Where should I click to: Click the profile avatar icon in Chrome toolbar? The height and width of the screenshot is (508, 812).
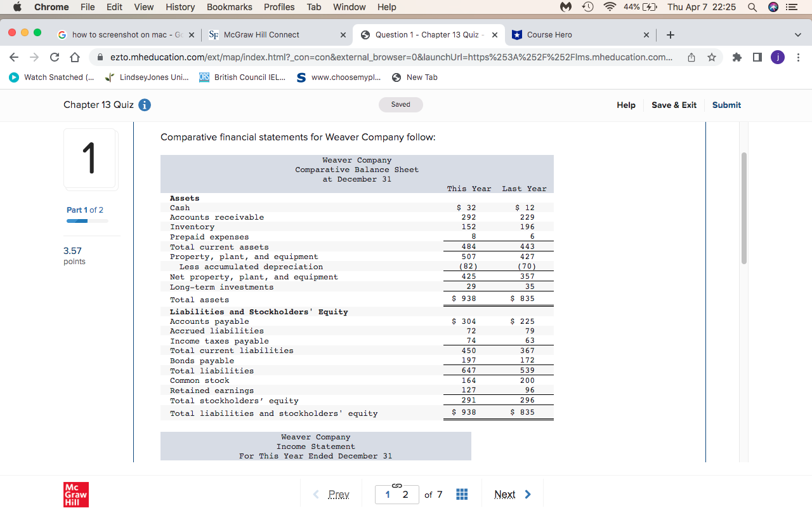coord(777,57)
